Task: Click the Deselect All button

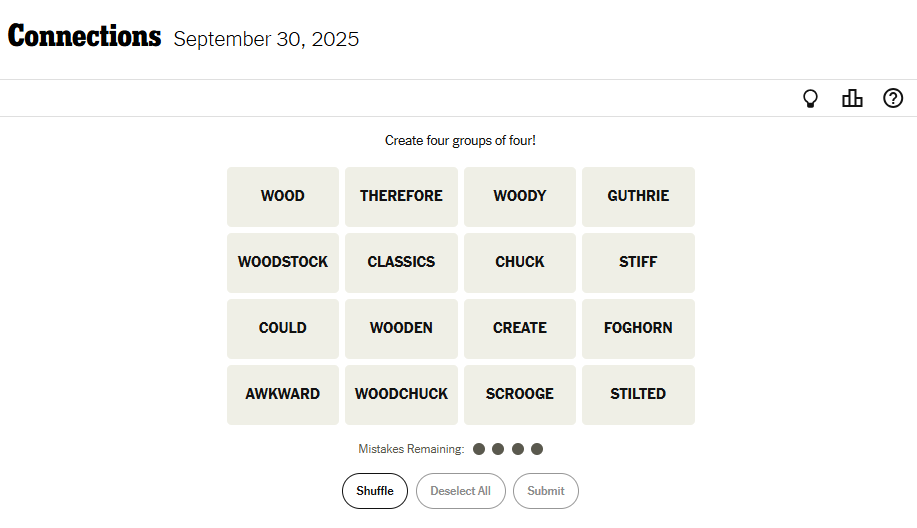Action: [x=460, y=491]
